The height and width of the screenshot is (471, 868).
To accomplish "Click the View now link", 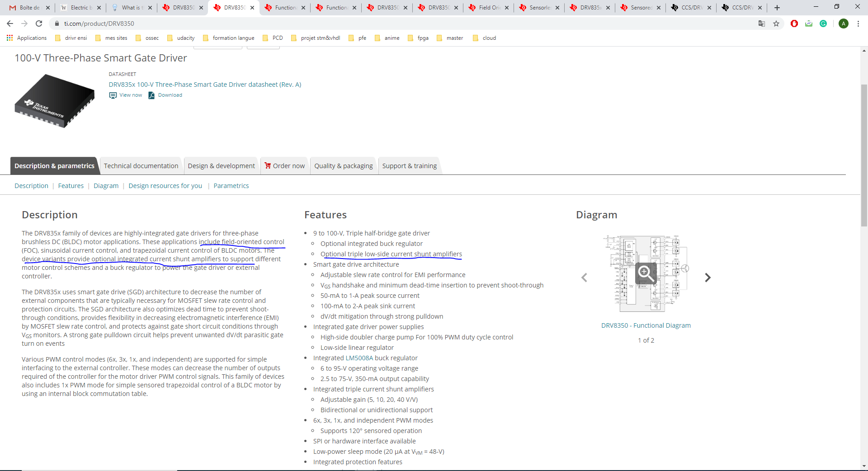I will [x=131, y=95].
